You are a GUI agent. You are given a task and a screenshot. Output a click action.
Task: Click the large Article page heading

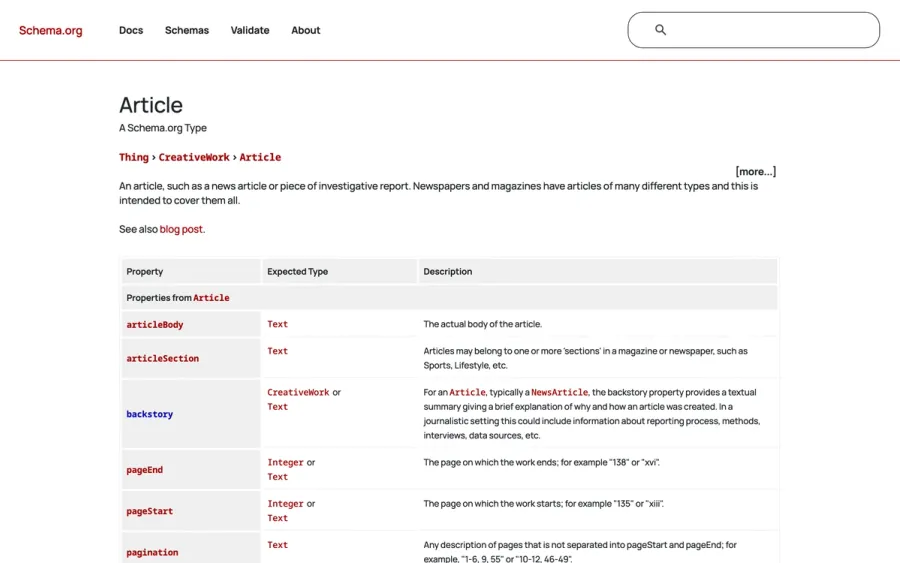(x=151, y=105)
